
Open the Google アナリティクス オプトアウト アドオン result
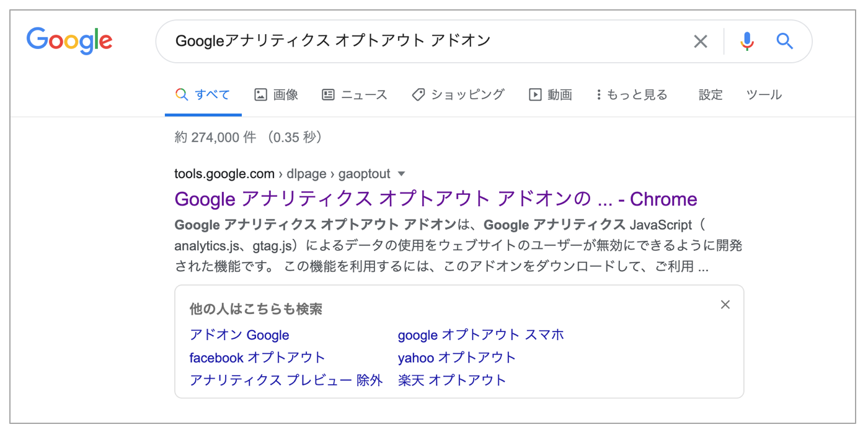436,199
